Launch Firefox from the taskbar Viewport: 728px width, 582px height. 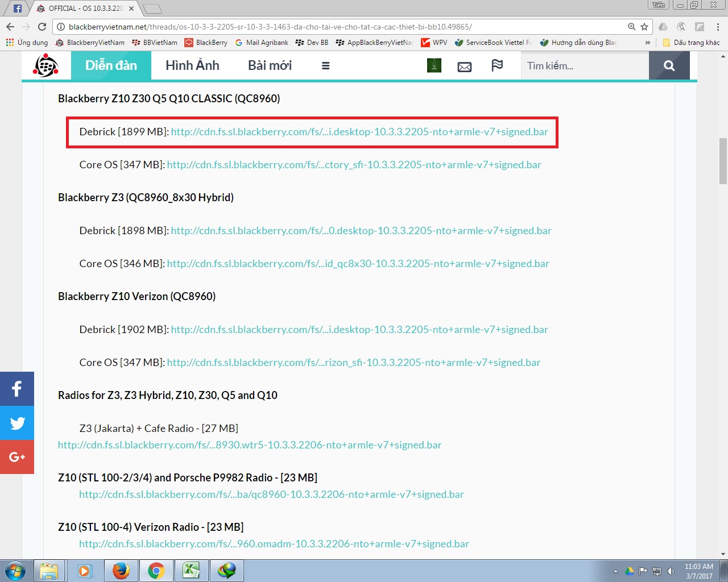coord(121,570)
